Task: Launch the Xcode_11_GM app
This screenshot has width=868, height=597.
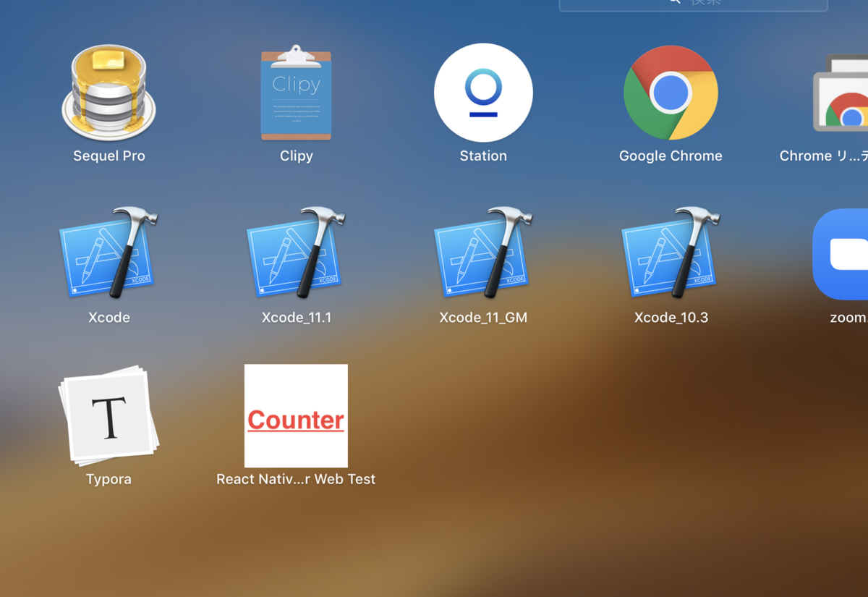Action: pyautogui.click(x=483, y=253)
